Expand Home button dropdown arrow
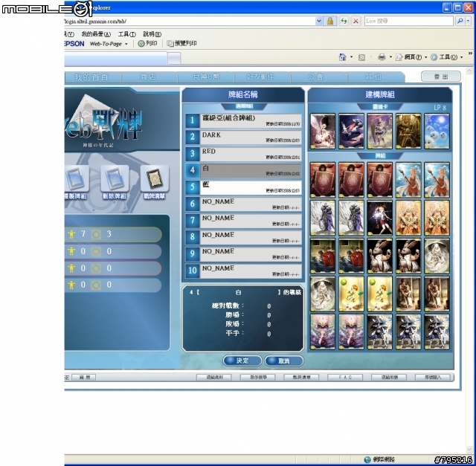This screenshot has width=476, height=466. [x=352, y=57]
